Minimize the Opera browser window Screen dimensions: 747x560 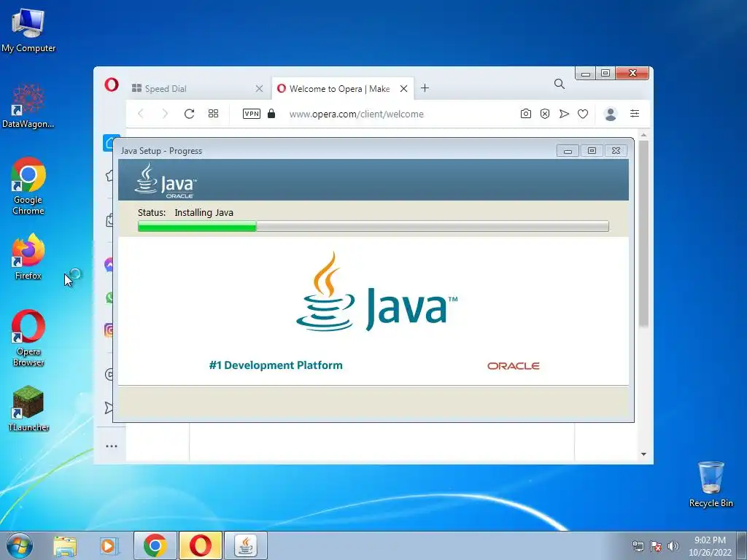coord(586,74)
